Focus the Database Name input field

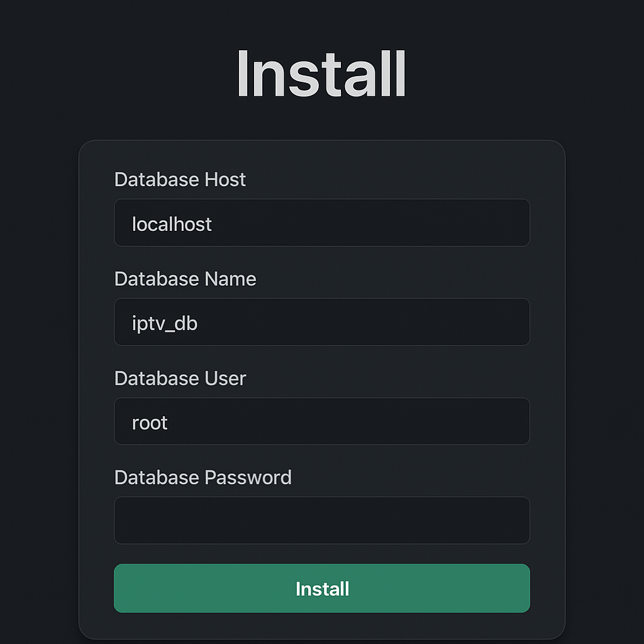[321, 322]
